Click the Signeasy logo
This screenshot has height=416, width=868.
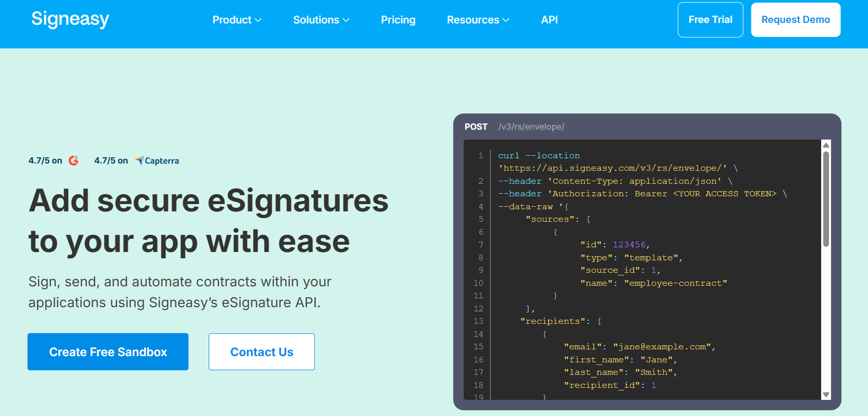70,19
